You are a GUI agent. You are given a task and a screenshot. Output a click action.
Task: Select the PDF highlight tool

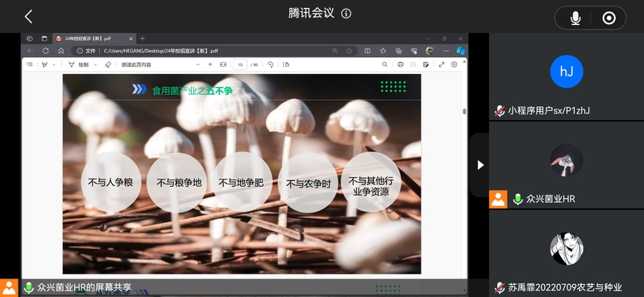coord(45,64)
